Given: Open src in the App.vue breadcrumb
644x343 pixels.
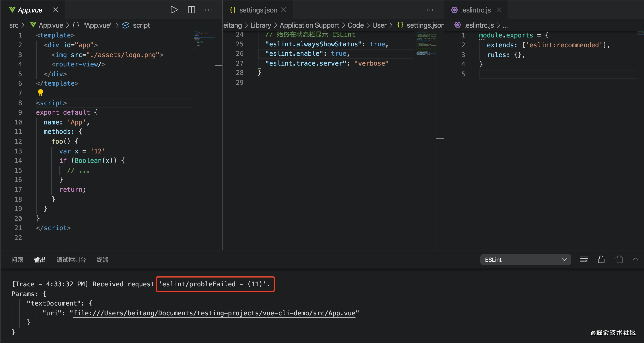Looking at the screenshot, I should pos(14,25).
